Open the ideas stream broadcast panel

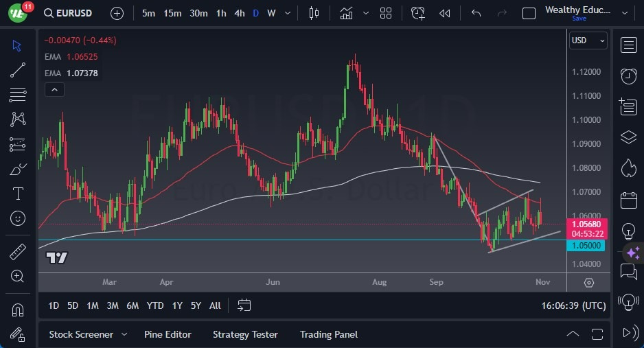click(628, 302)
